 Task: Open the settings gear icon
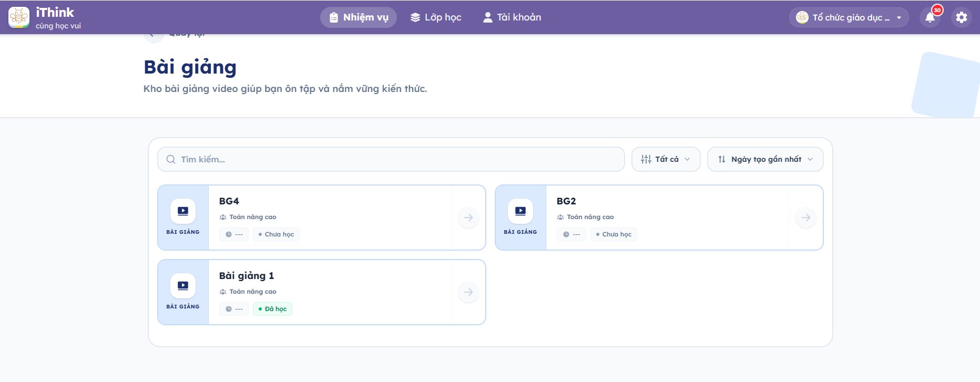coord(961,17)
